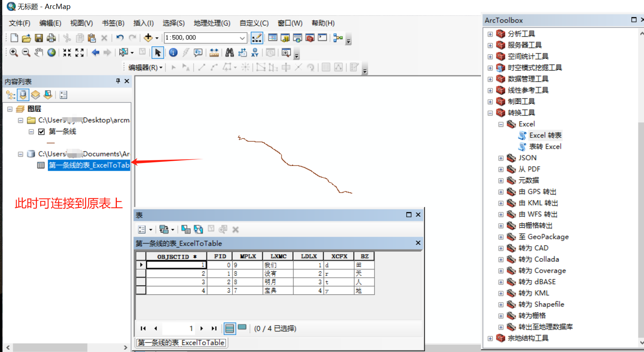Image resolution: width=644 pixels, height=352 pixels.
Task: Open the 帮助(H) menu
Action: pyautogui.click(x=323, y=23)
